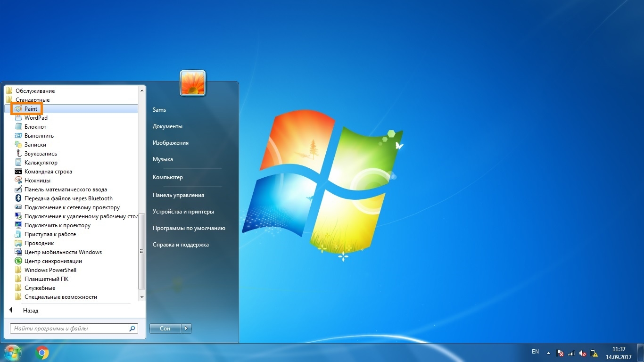Open WordPad from the Start menu
The height and width of the screenshot is (362, 644).
coord(36,118)
